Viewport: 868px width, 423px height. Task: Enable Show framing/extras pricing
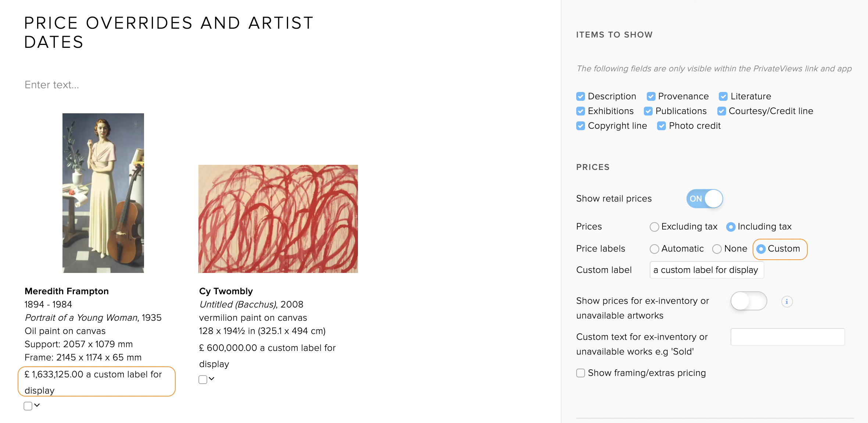pos(581,373)
